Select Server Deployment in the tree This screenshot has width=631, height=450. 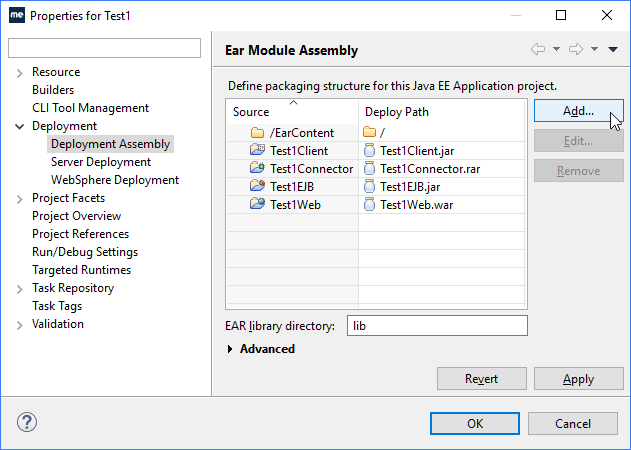100,162
